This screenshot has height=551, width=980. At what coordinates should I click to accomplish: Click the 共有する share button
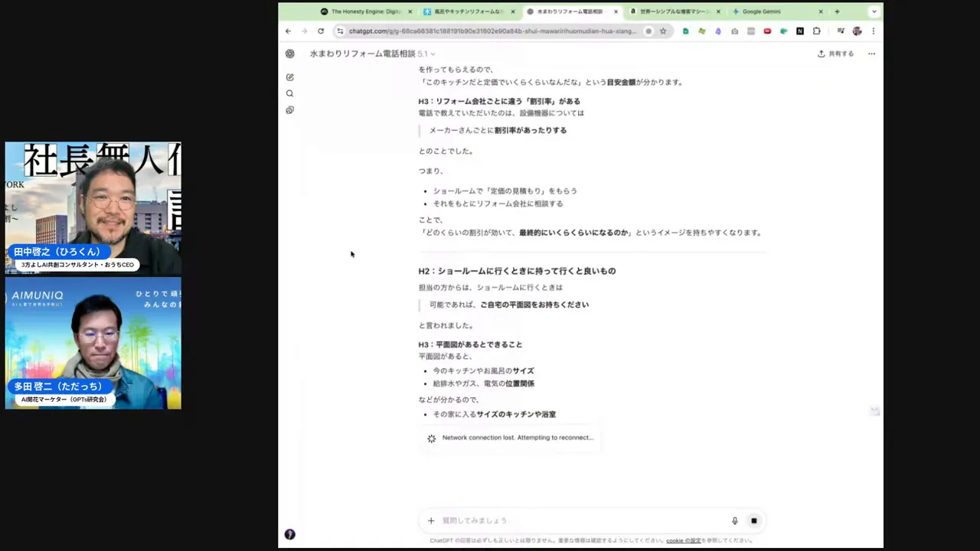pyautogui.click(x=836, y=54)
